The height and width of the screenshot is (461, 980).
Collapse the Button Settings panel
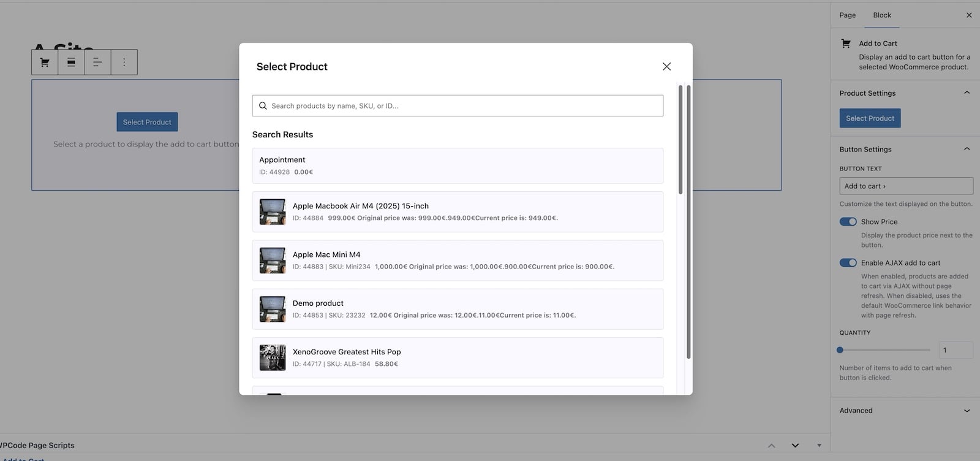[x=967, y=148]
